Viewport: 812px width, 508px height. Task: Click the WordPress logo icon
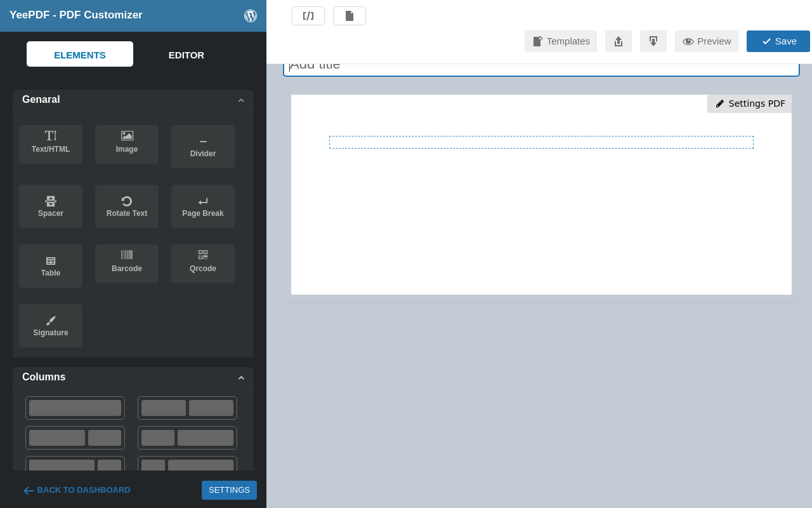point(251,16)
